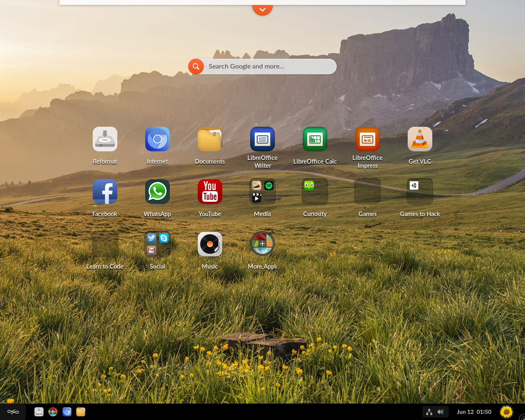
Task: Open the Documents folder on the desktop
Action: click(x=210, y=139)
